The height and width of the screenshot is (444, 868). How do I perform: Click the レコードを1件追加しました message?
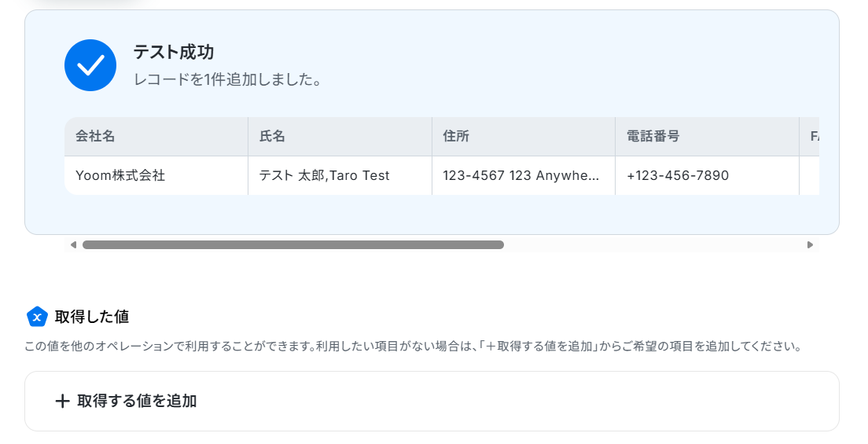(227, 79)
